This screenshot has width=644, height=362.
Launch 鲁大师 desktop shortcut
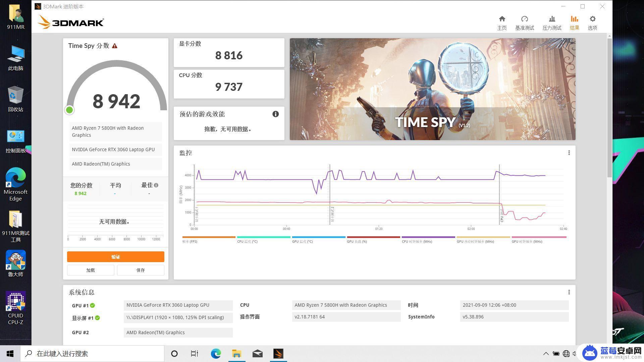(x=15, y=263)
